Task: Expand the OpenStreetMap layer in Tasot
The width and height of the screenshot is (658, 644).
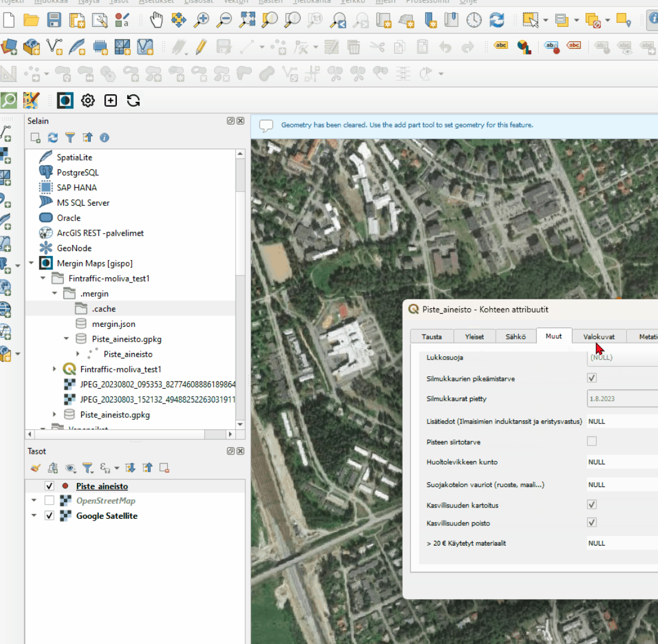Action: [34, 500]
